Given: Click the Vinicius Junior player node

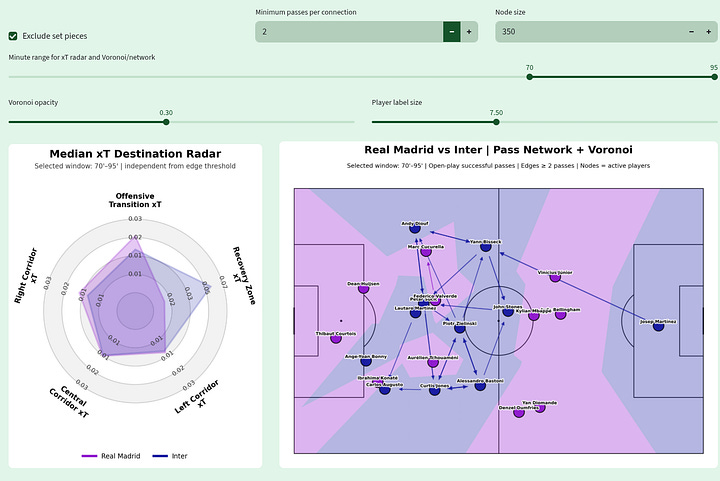Looking at the screenshot, I should pos(555,277).
